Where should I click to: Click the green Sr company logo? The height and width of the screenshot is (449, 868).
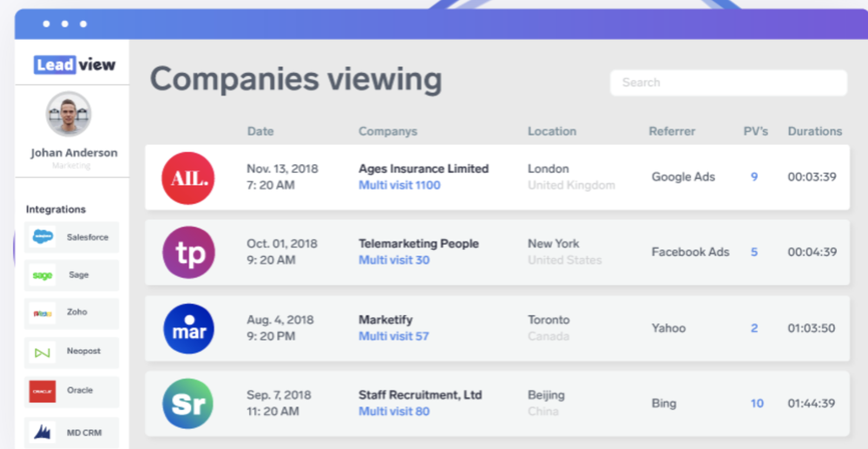187,404
